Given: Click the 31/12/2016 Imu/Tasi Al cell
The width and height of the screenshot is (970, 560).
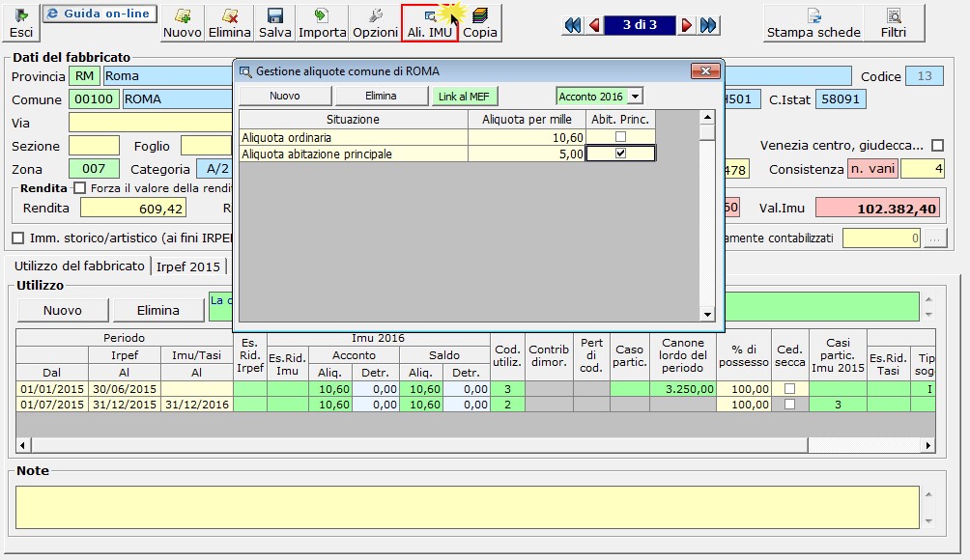Looking at the screenshot, I should click(x=197, y=405).
